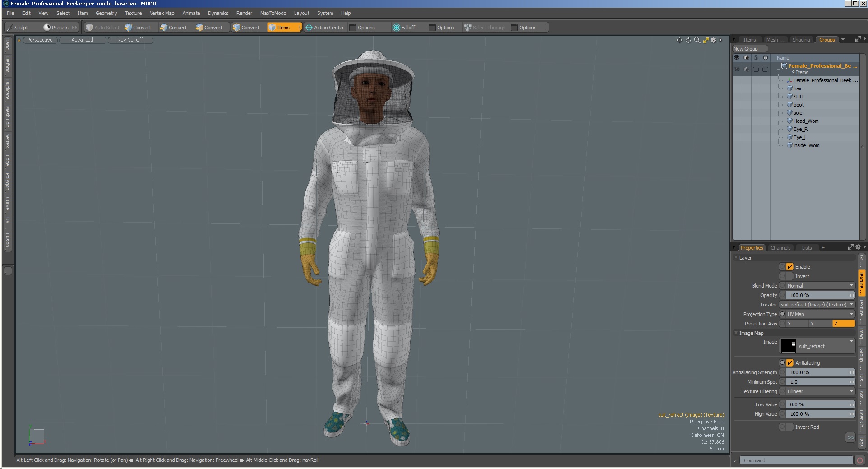Screen dimensions: 868x469
Task: Collapse the Image Map section
Action: (736, 333)
